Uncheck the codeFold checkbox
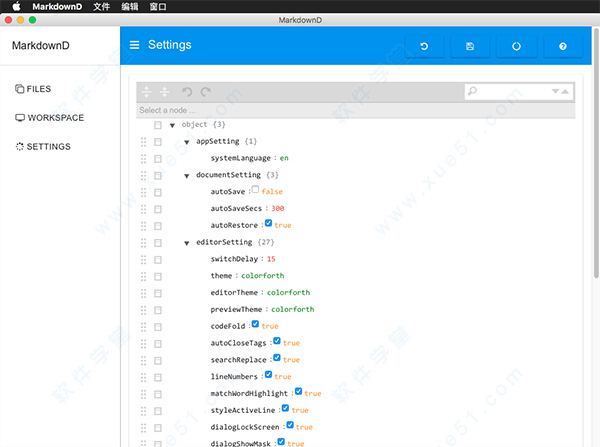 [x=255, y=324]
